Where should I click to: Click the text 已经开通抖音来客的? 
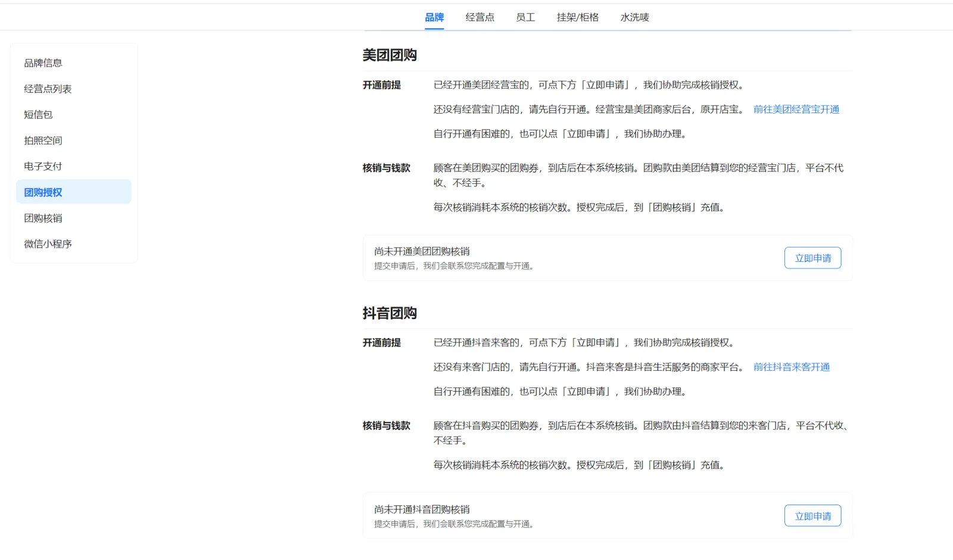click(477, 343)
